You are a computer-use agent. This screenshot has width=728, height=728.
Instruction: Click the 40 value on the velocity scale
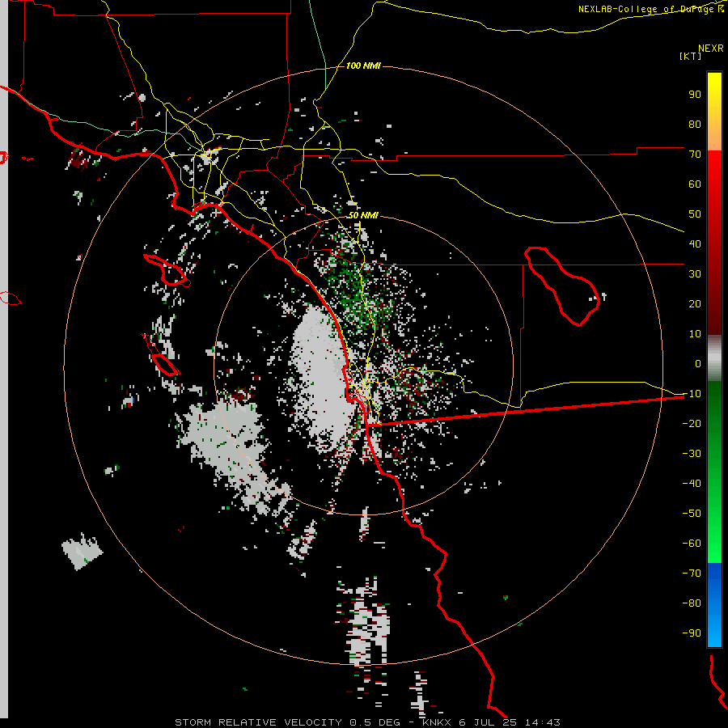pyautogui.click(x=695, y=243)
